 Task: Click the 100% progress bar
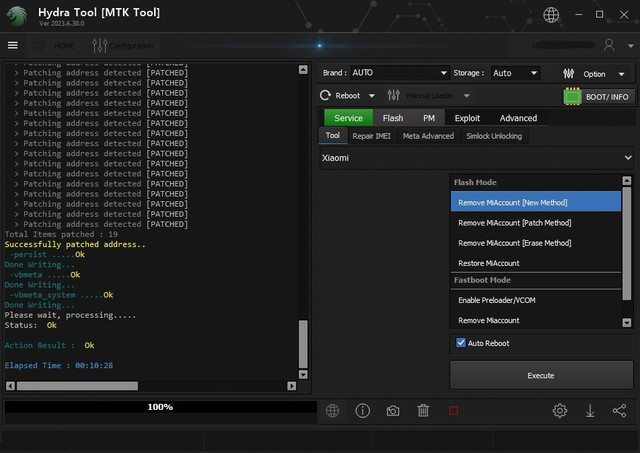tap(160, 406)
